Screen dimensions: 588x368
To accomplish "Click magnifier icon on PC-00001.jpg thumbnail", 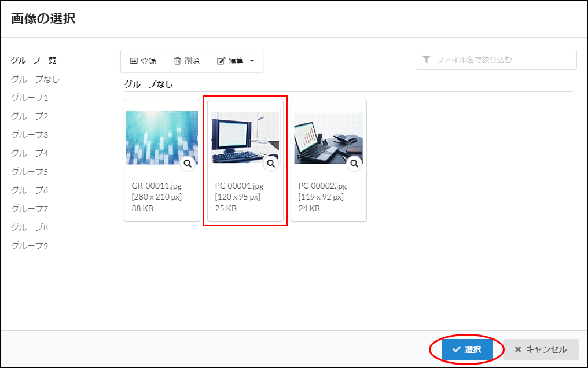I will click(x=271, y=164).
